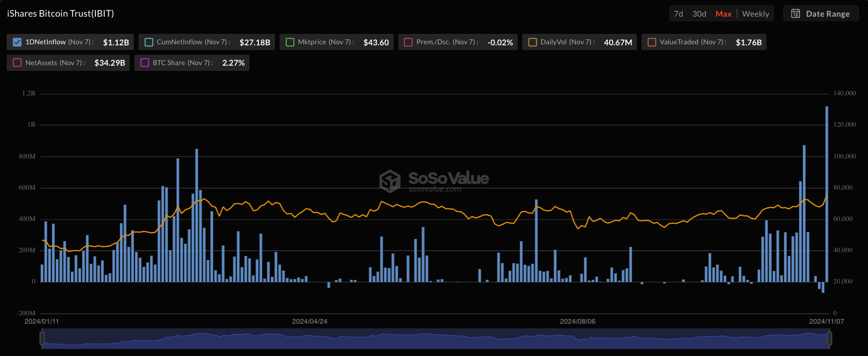Click the 2024/11/07 x-axis end date
Image resolution: width=868 pixels, height=356 pixels.
(x=826, y=322)
